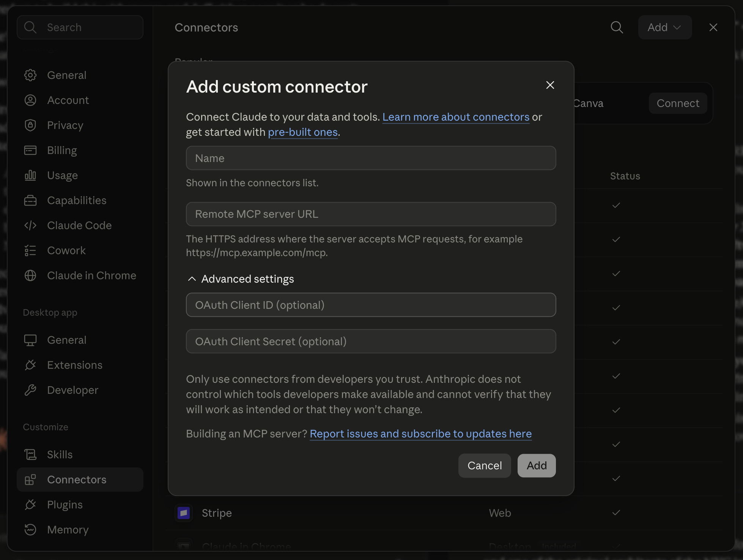Select Claude in Chrome sidebar item
Screen dimensions: 743x560
click(80, 275)
